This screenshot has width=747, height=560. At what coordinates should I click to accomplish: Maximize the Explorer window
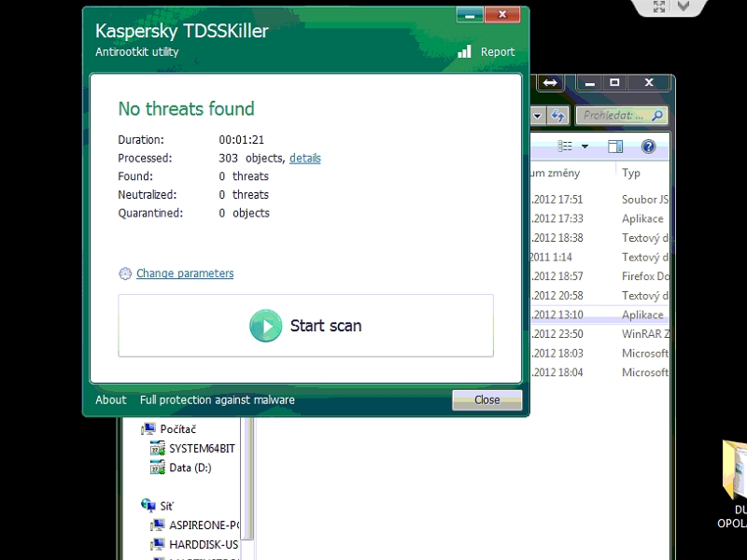pos(614,83)
